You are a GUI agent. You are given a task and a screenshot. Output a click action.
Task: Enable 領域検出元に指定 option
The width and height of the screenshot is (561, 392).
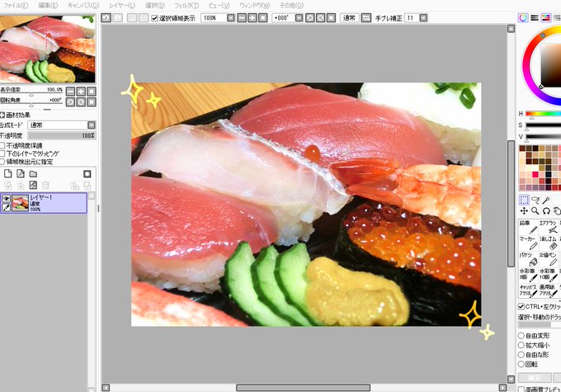click(x=2, y=162)
